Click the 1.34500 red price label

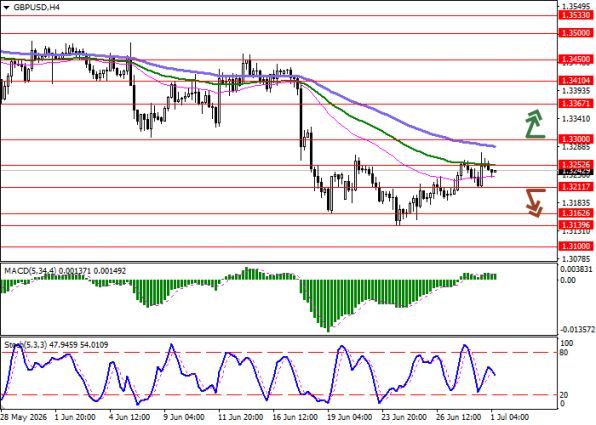click(576, 59)
